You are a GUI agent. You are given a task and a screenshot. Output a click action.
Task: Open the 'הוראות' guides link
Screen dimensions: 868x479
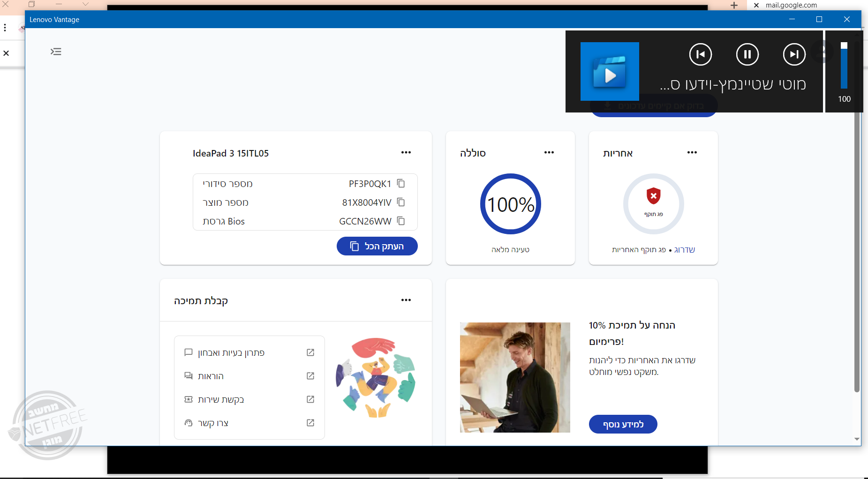(211, 376)
